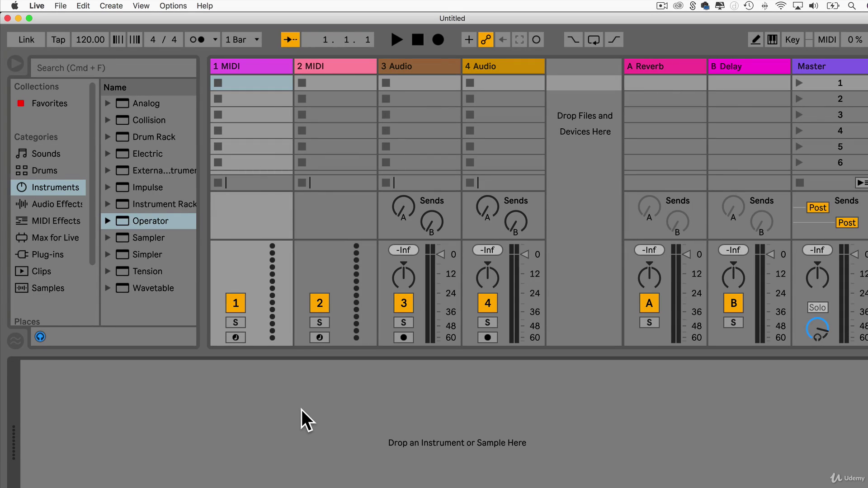
Task: Toggle the first Post button in Master sends
Action: click(818, 207)
